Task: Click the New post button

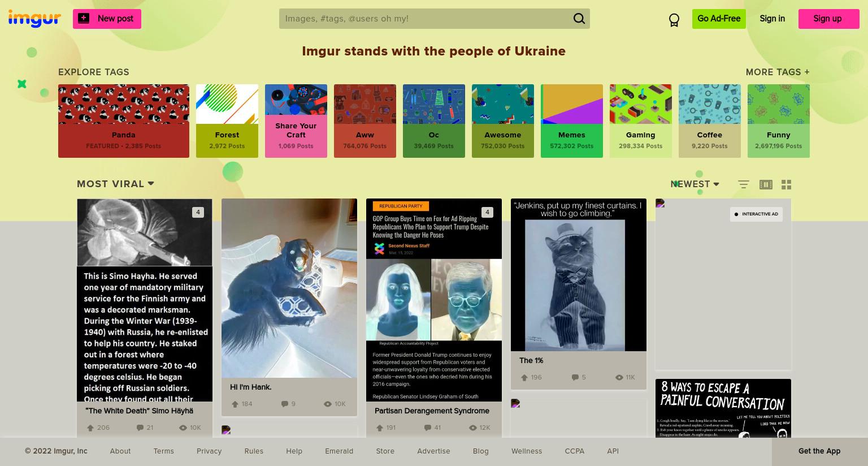Action: 107,19
